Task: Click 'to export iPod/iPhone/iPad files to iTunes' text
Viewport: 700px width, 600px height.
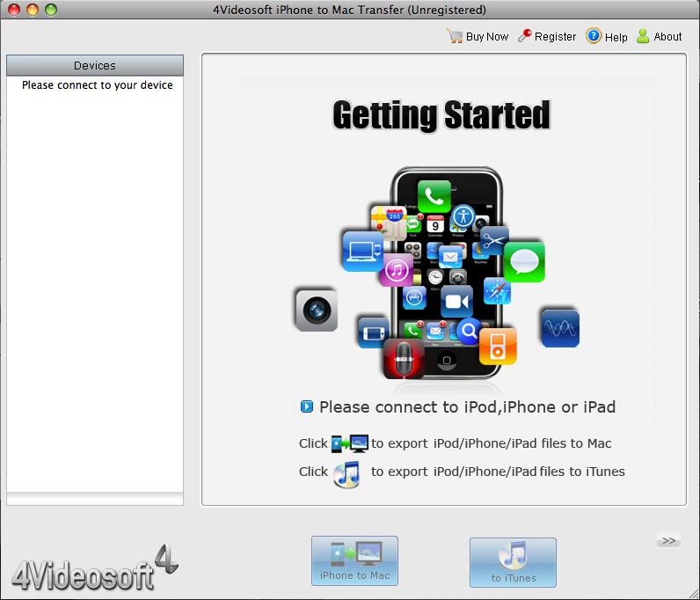Action: tap(498, 472)
